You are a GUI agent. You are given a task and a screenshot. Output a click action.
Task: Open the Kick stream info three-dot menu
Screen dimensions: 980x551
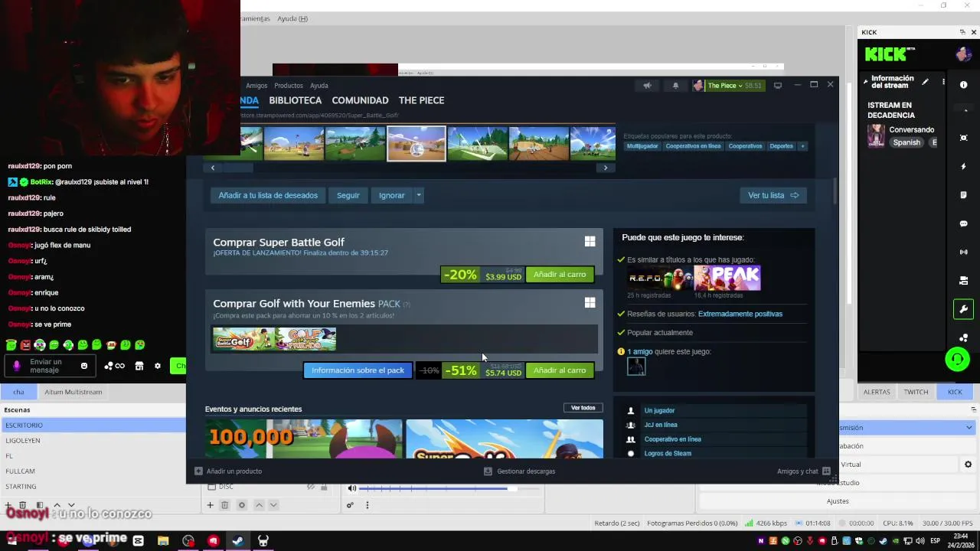[943, 82]
